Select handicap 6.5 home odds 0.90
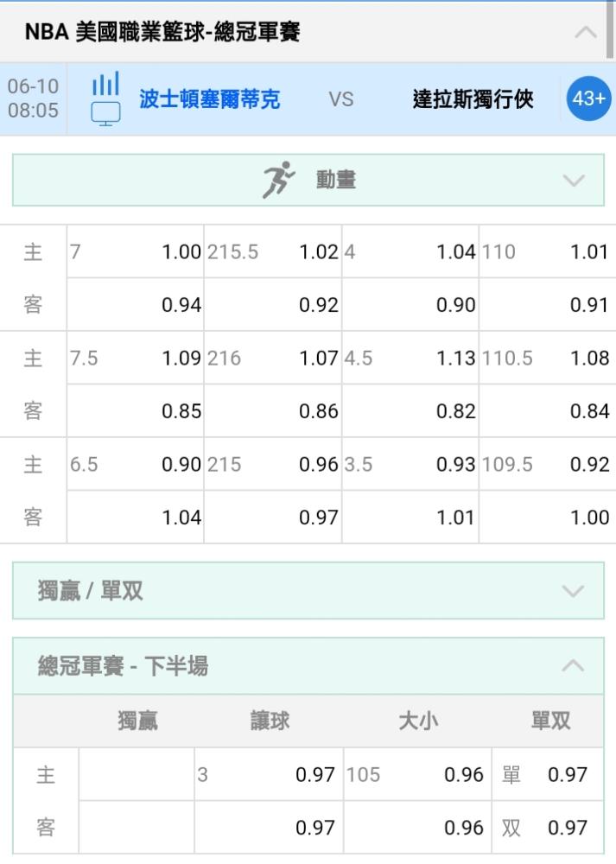616x864 pixels. pos(136,465)
